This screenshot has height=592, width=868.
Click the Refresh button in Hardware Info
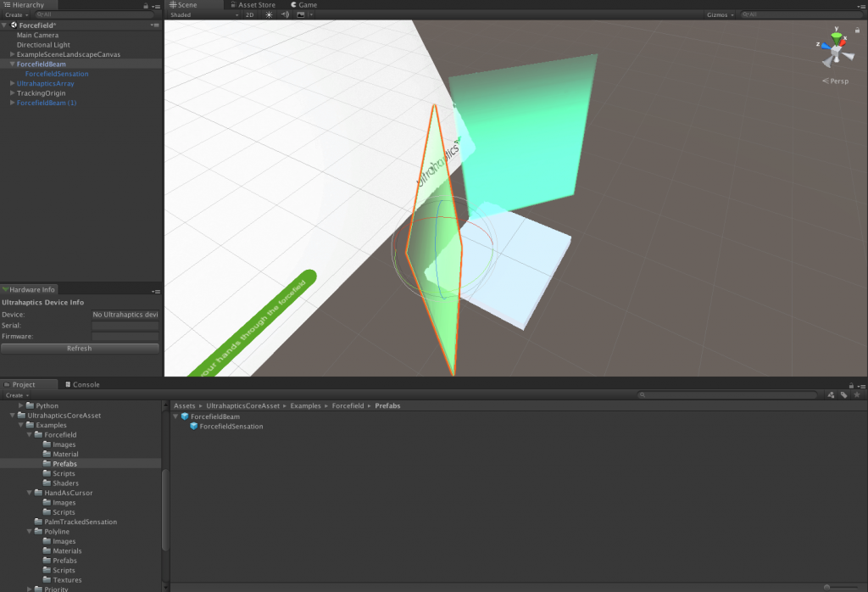coord(80,349)
